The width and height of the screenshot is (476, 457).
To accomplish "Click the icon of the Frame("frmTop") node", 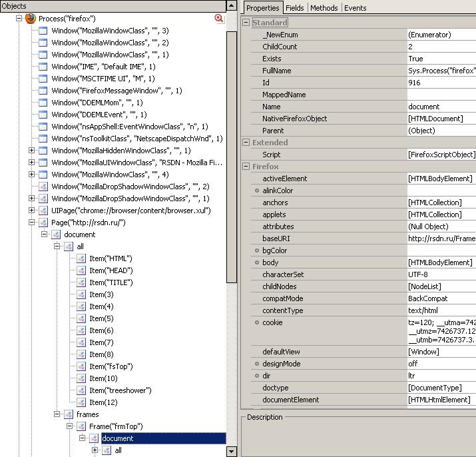I will pos(81,426).
